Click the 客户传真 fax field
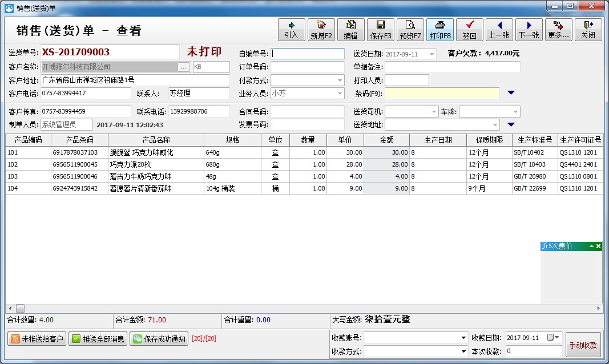Image resolution: width=609 pixels, height=364 pixels. [86, 112]
